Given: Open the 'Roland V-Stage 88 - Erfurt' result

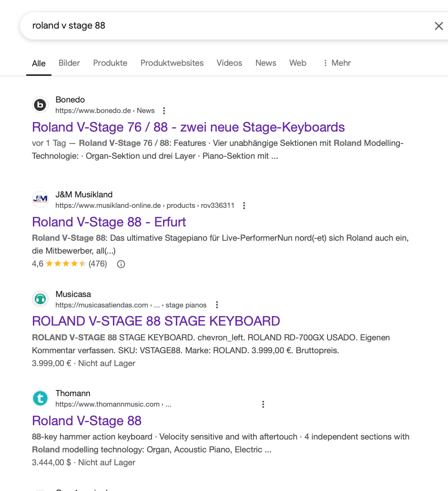Looking at the screenshot, I should [x=109, y=222].
